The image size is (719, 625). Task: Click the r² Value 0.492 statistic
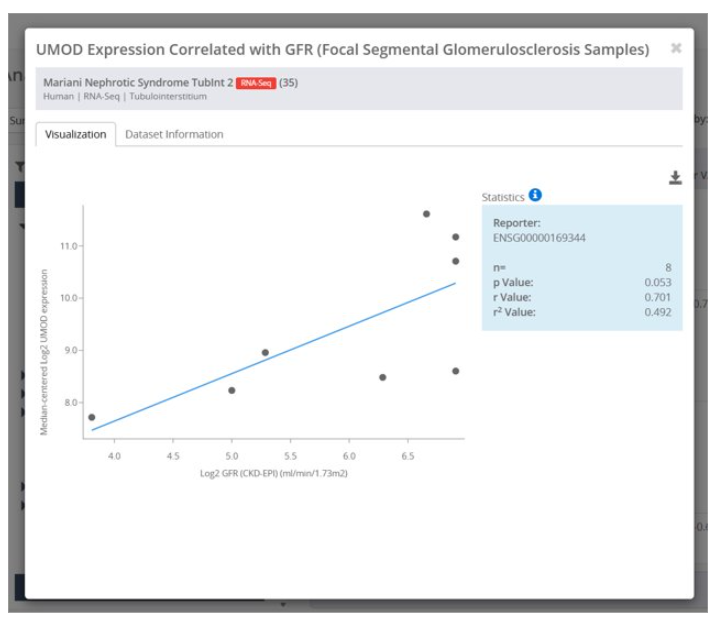[582, 312]
